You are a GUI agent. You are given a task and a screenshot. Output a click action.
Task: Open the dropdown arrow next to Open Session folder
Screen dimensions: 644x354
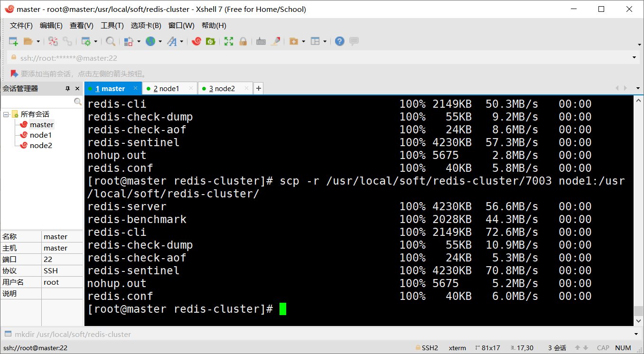38,42
